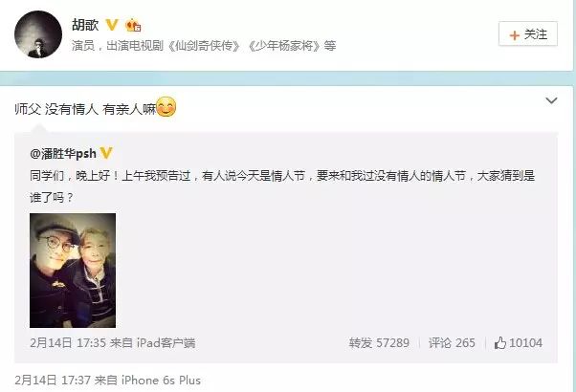This screenshot has height=392, width=576.
Task: Click the iPhone 6s Plus source link
Action: coord(161,381)
